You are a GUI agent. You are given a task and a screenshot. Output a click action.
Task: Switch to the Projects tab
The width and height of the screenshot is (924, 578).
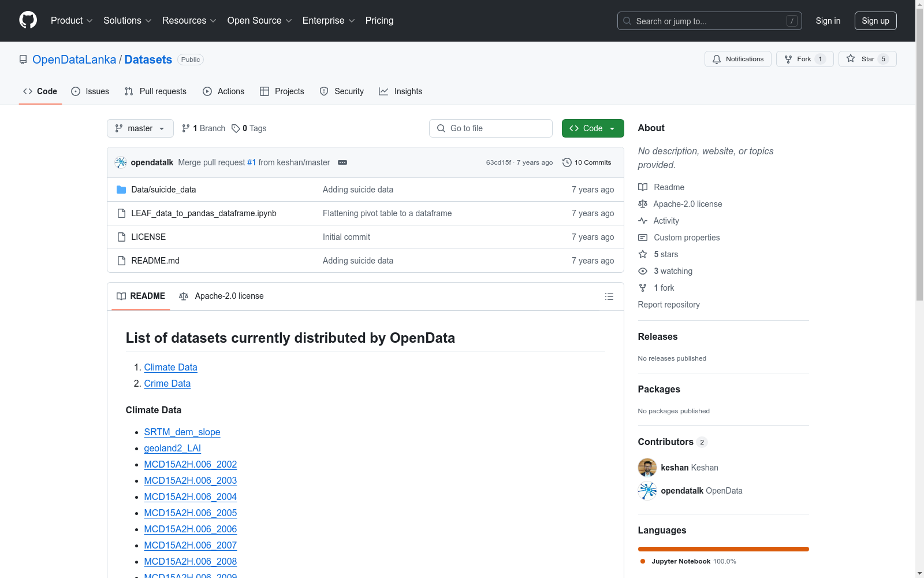click(x=282, y=91)
